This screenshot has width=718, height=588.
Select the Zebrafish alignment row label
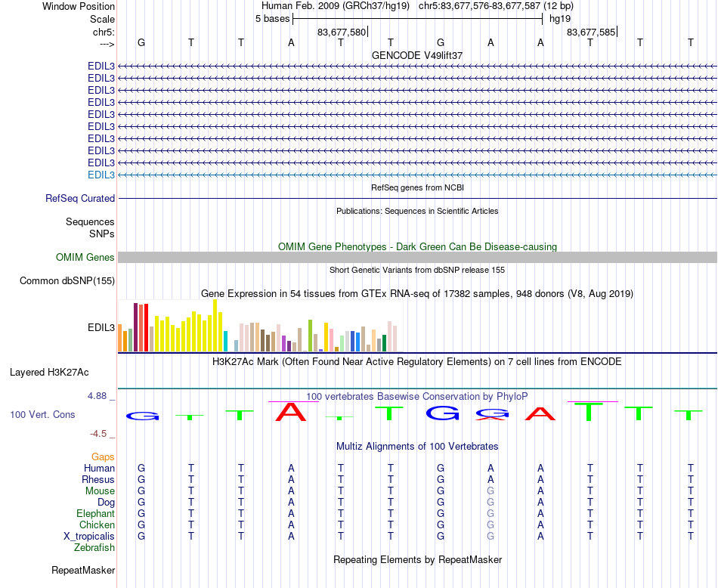coord(94,547)
